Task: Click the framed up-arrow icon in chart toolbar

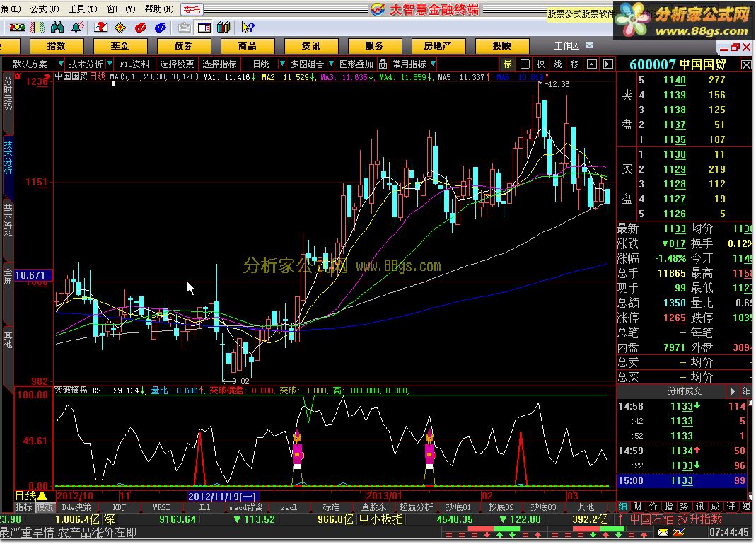Action: coord(592,64)
